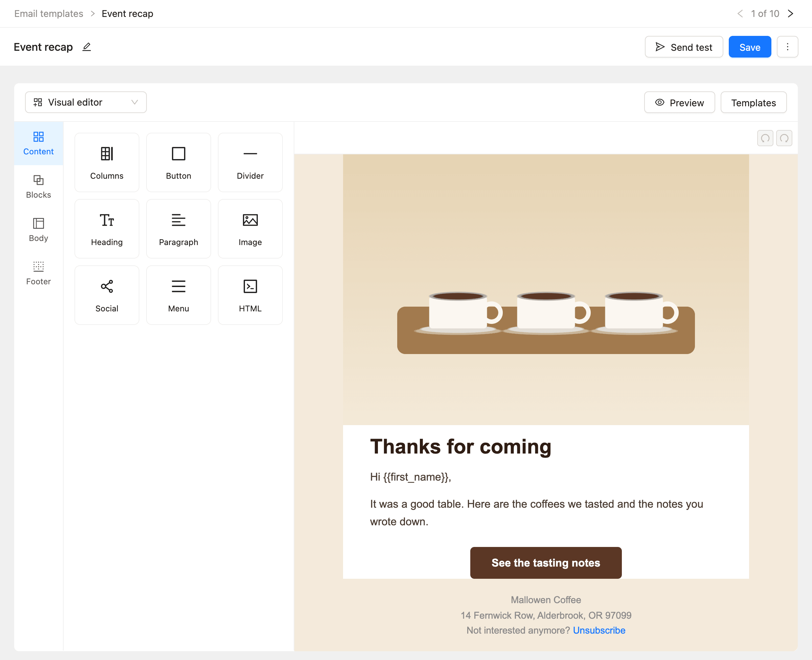812x660 pixels.
Task: Open the three-dot more options menu
Action: coord(787,47)
